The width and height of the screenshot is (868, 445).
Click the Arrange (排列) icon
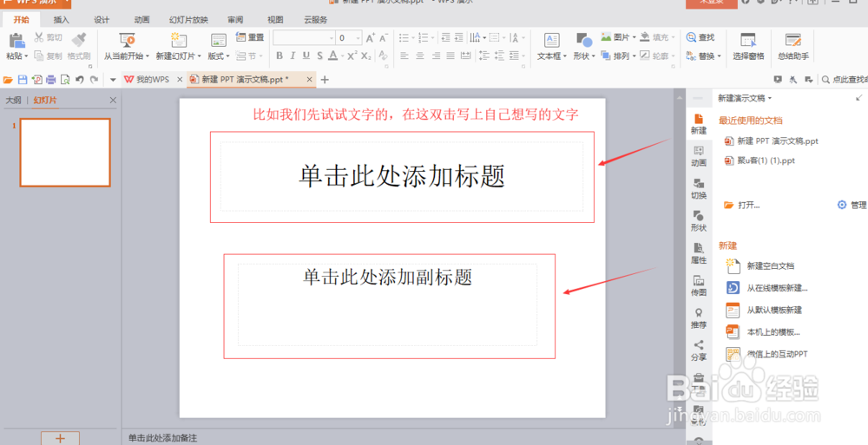[x=606, y=56]
